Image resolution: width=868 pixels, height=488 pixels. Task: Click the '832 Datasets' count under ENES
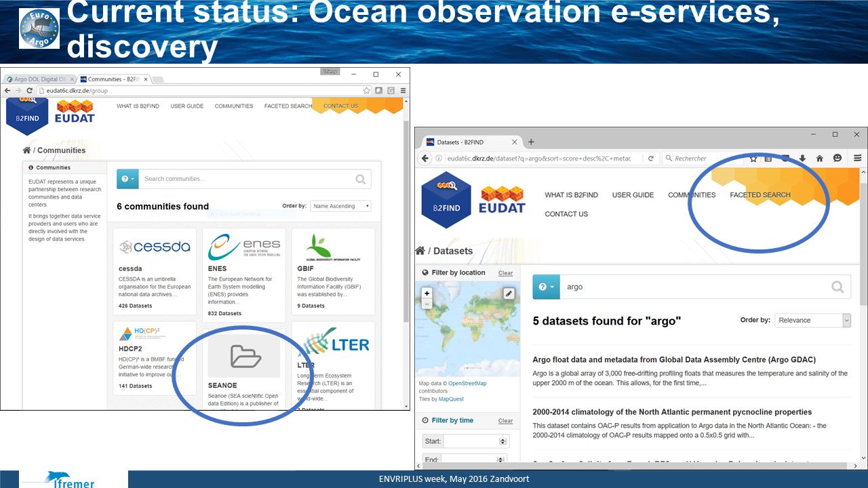pos(224,313)
